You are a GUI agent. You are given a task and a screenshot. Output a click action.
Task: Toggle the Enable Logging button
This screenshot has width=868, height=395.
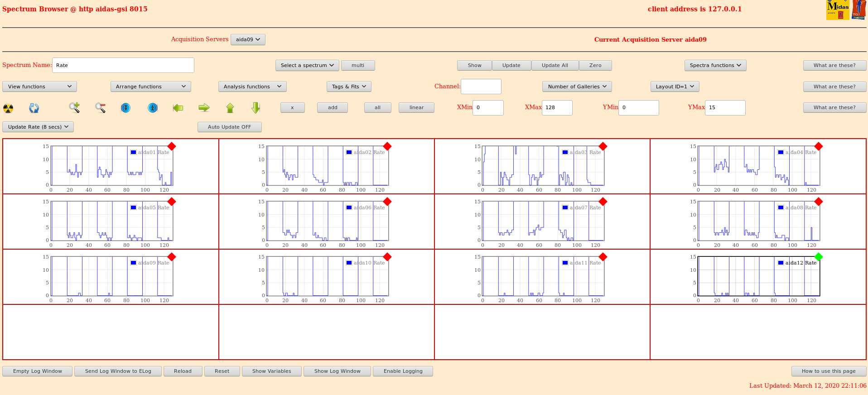403,371
